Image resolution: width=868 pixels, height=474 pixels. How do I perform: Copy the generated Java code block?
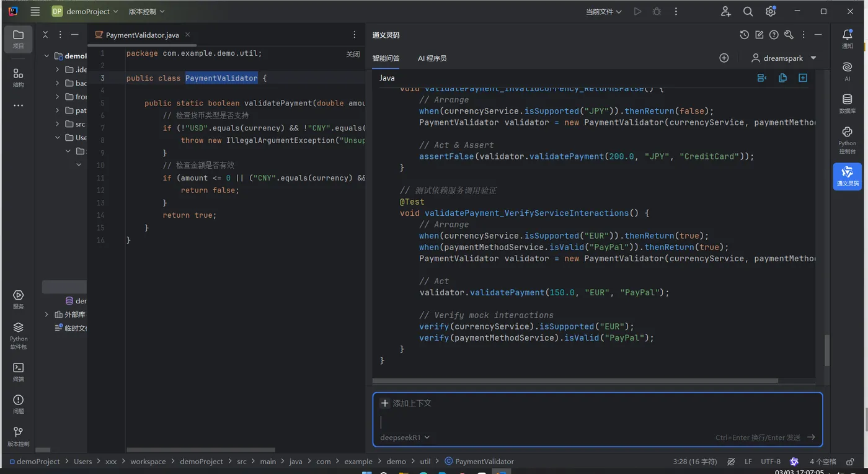pos(782,78)
